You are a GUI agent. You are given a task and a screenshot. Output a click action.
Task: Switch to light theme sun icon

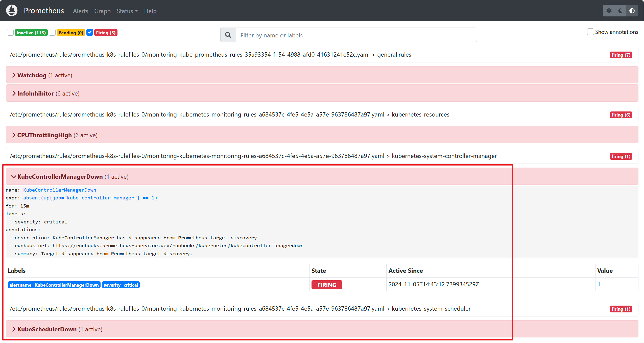pos(609,11)
